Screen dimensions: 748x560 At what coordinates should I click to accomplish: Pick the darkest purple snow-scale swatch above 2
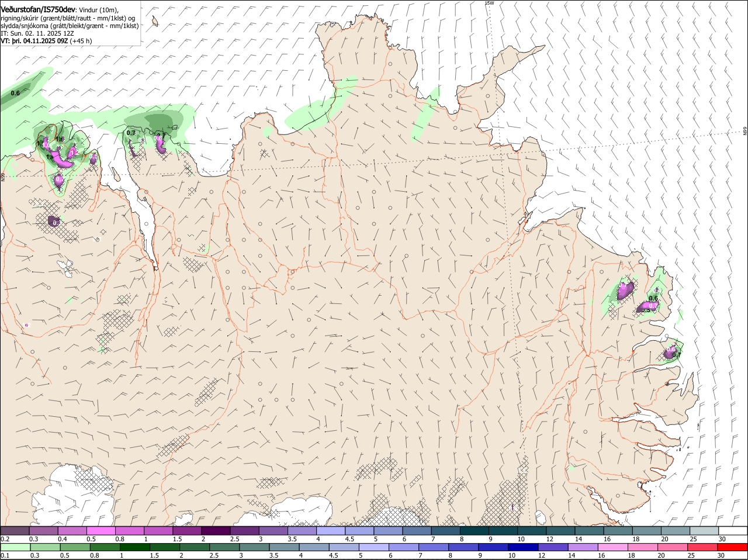pyautogui.click(x=216, y=531)
